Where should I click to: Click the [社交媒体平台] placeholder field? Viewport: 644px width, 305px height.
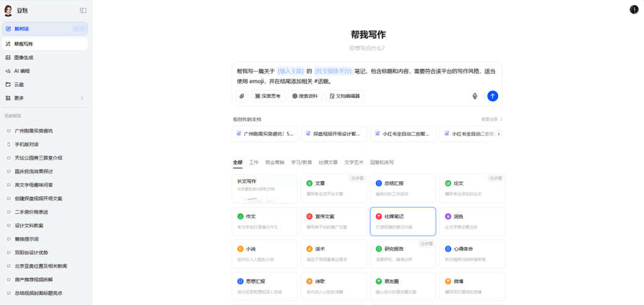(333, 71)
